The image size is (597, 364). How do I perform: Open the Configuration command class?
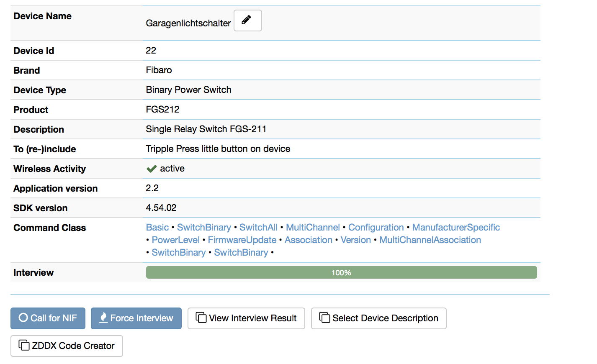coord(376,228)
